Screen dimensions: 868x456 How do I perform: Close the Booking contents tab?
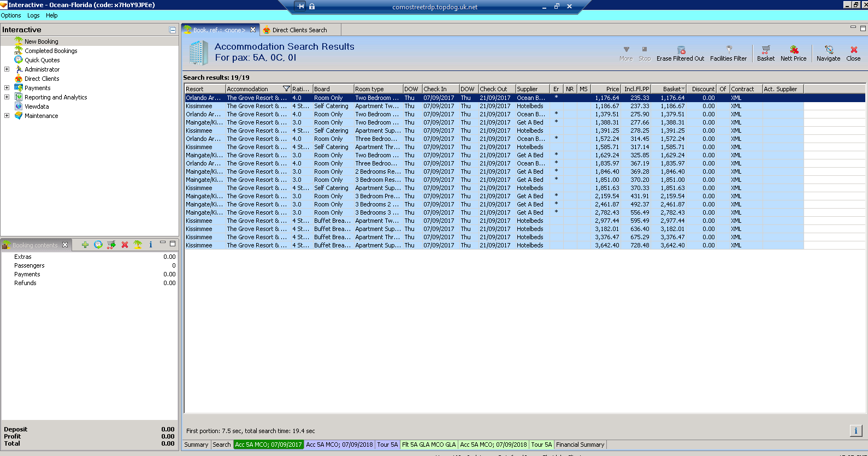click(65, 245)
